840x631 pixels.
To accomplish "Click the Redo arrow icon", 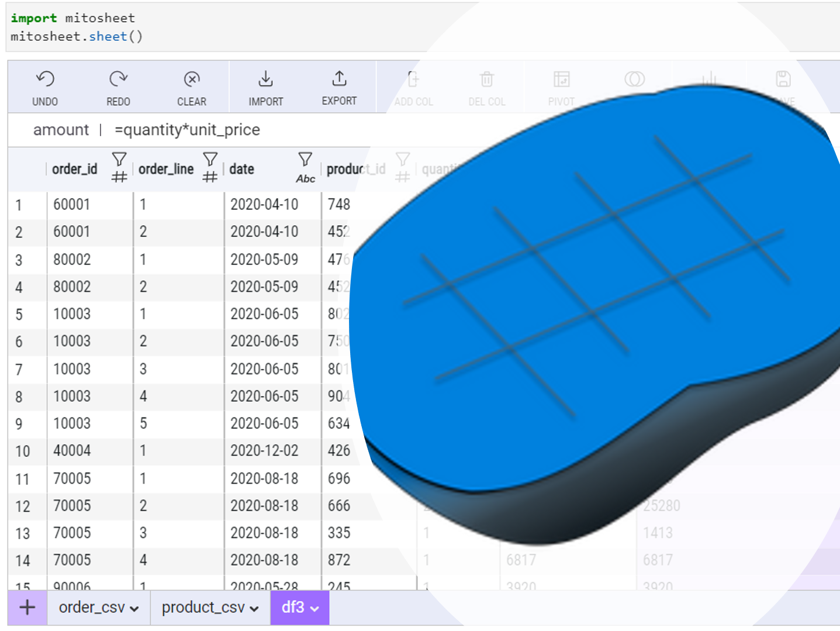I will [x=118, y=79].
